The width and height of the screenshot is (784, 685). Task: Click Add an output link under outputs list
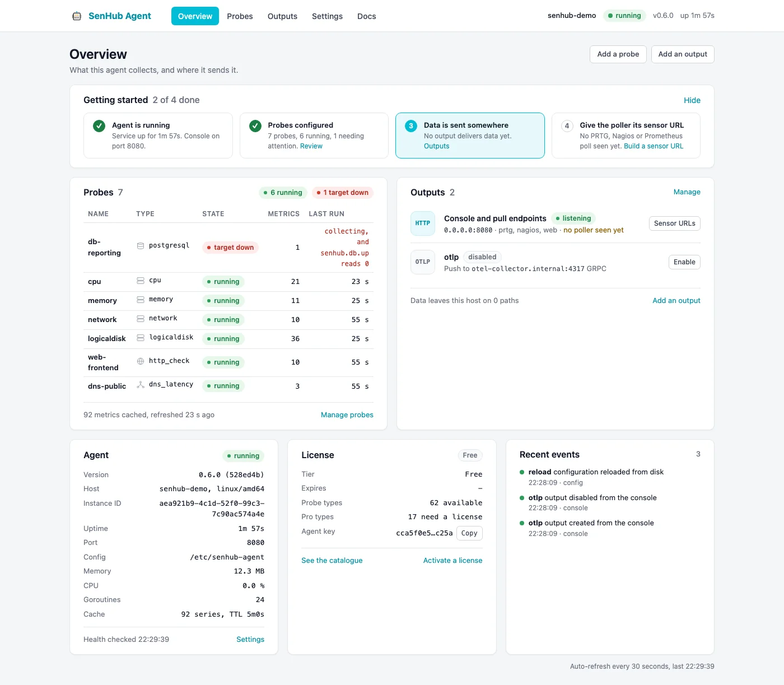(676, 301)
